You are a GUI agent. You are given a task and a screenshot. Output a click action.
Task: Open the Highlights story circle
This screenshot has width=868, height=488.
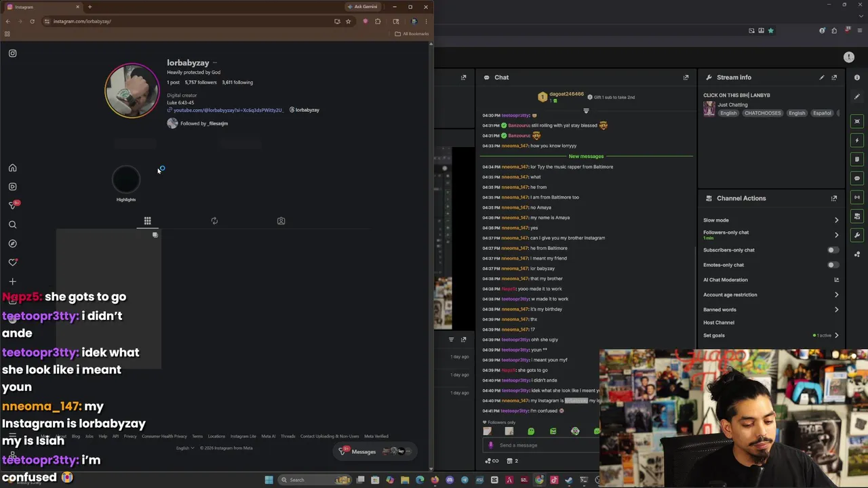coord(126,180)
